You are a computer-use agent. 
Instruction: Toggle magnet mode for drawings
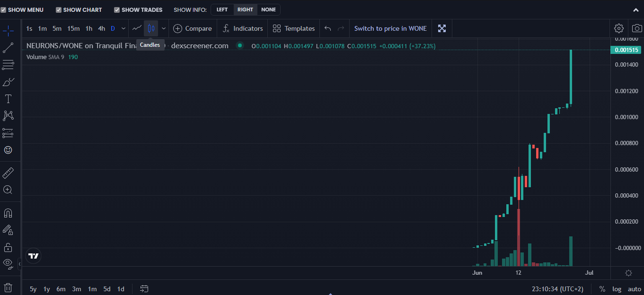click(8, 213)
